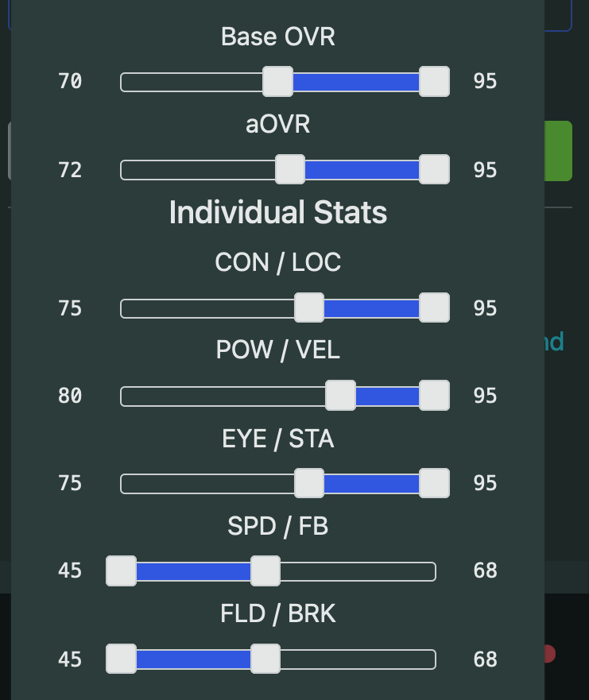Click the EYE / STA minimum handle
589x700 pixels.
309,482
